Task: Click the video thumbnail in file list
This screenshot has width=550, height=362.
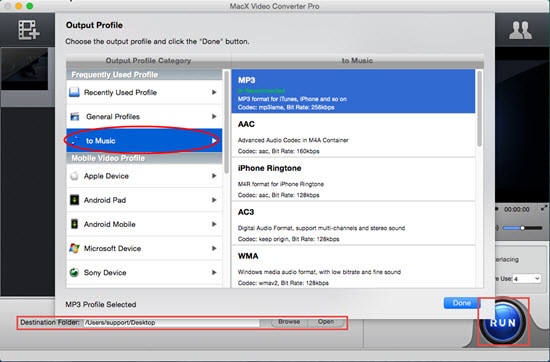Action: (24, 69)
